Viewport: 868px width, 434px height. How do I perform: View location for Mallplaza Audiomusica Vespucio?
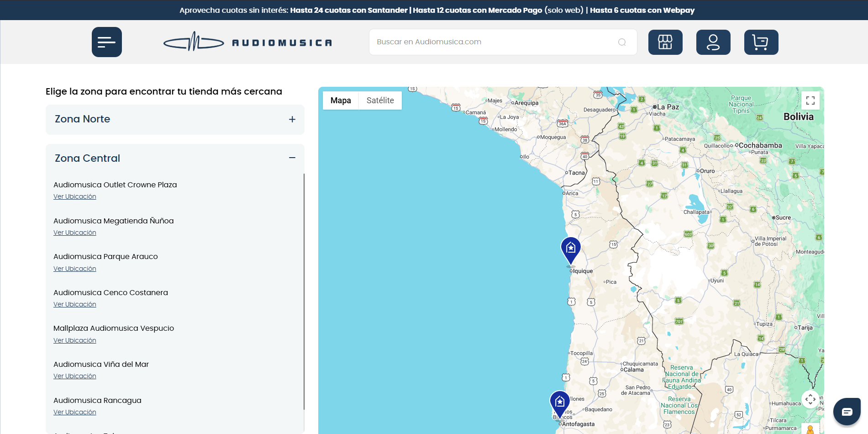coord(75,340)
